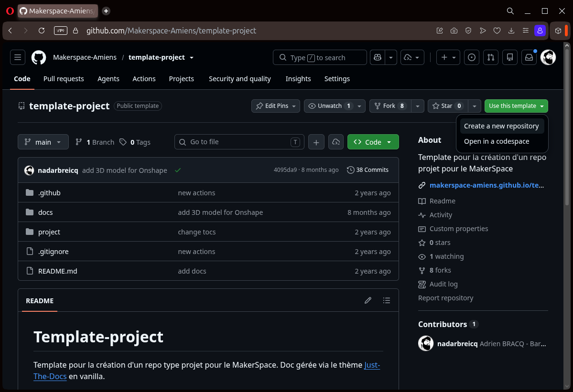Open the docs folder
573x392 pixels.
click(45, 212)
